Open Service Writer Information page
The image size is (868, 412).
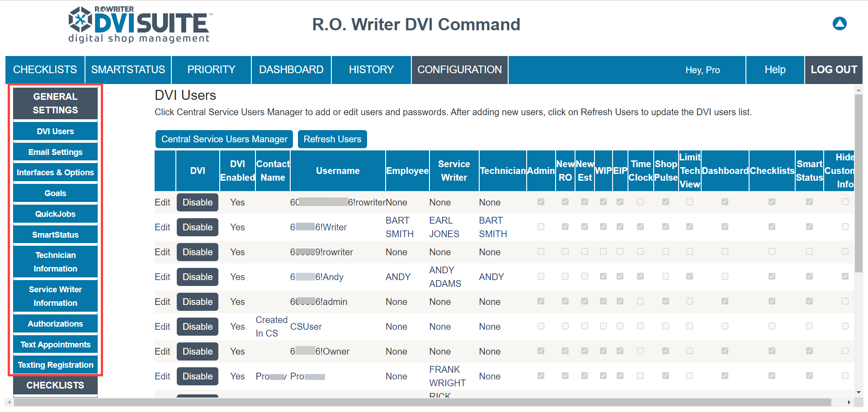coord(55,296)
